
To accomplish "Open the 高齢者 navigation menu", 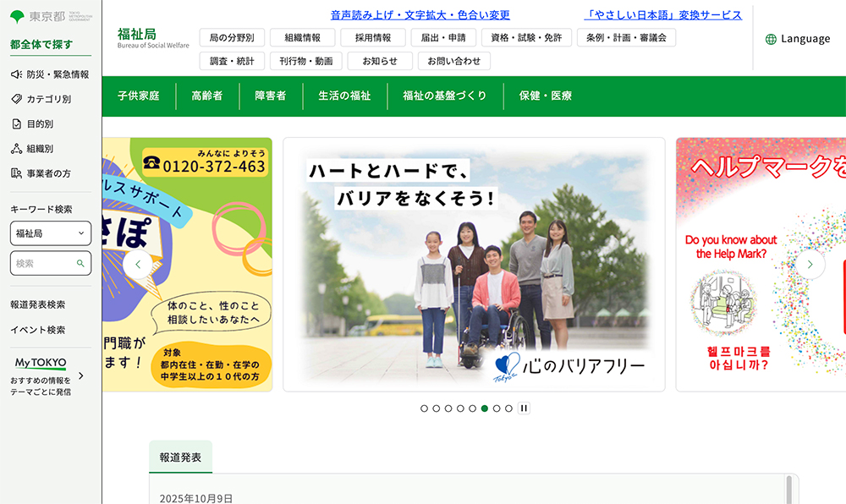I will point(206,96).
